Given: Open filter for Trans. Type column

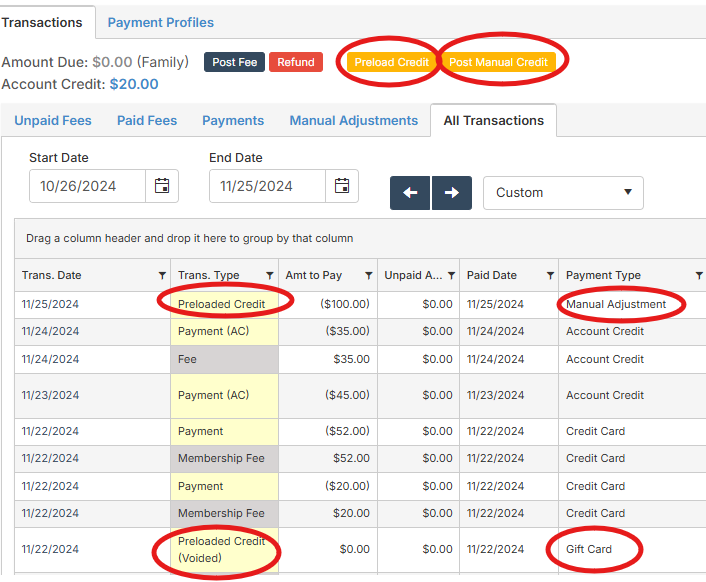Looking at the screenshot, I should (x=269, y=276).
